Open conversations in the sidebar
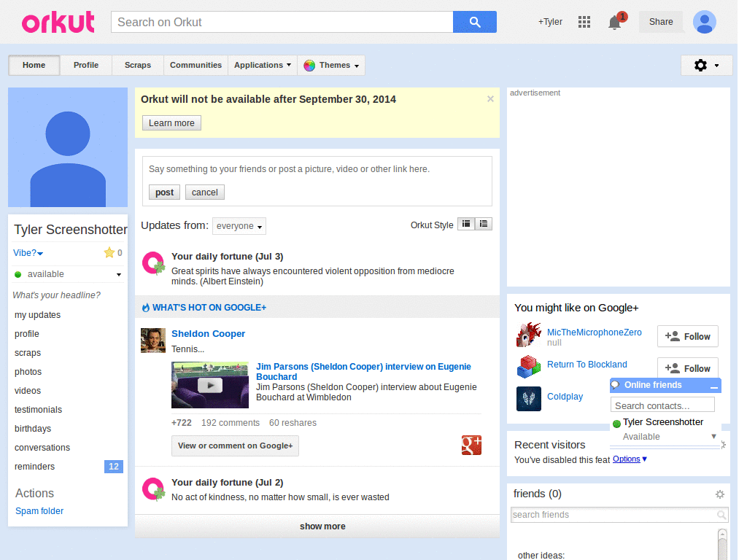 coord(42,448)
